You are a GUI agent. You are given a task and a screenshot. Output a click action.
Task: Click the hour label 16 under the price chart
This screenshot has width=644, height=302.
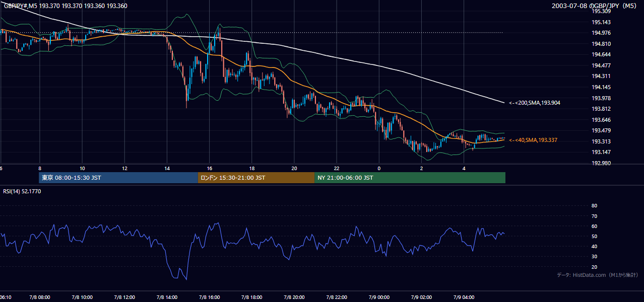209,169
